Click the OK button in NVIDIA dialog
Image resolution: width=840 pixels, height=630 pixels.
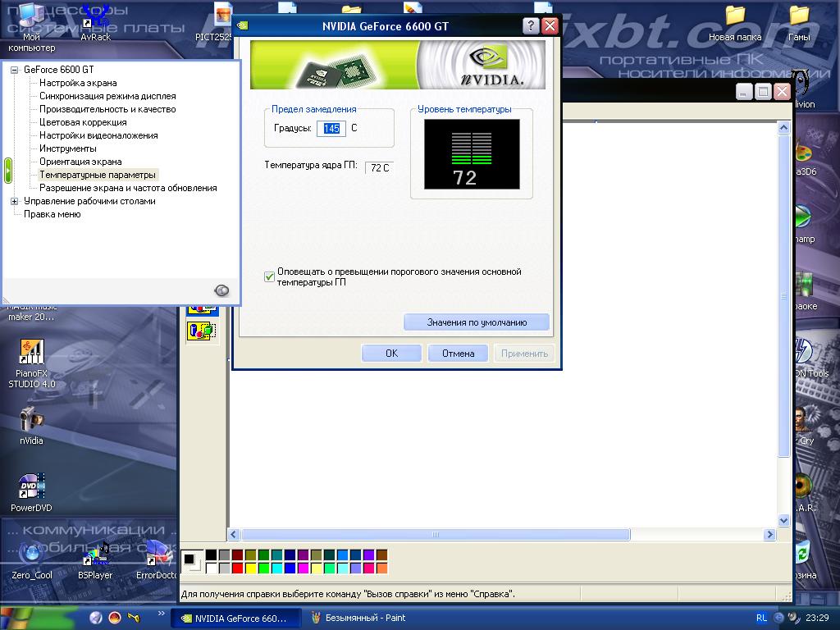coord(391,353)
